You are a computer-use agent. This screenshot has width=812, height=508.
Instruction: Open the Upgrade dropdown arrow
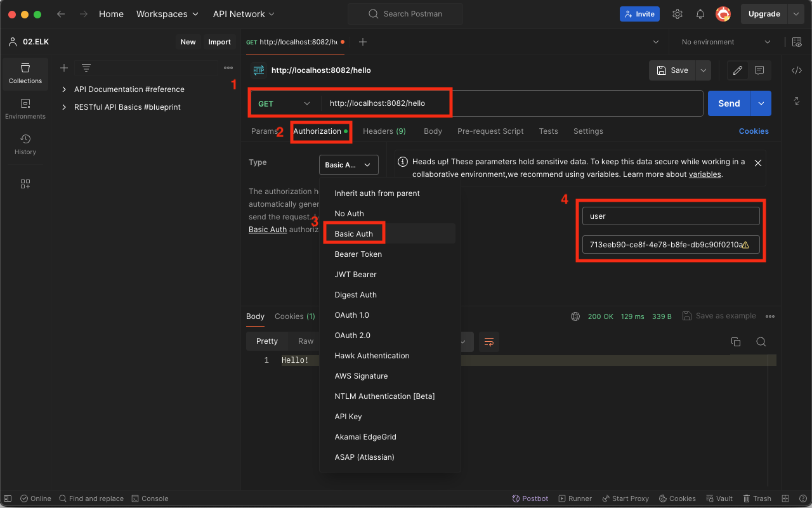coord(796,14)
